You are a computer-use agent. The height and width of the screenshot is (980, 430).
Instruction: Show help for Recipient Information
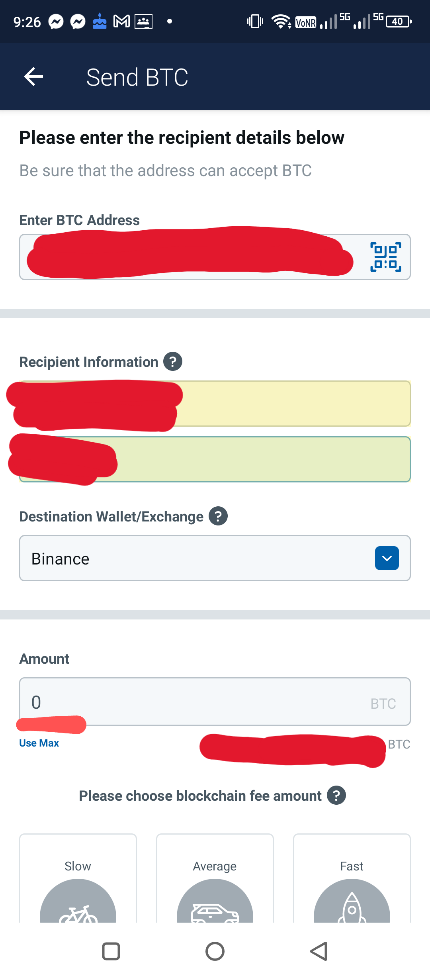pos(173,361)
